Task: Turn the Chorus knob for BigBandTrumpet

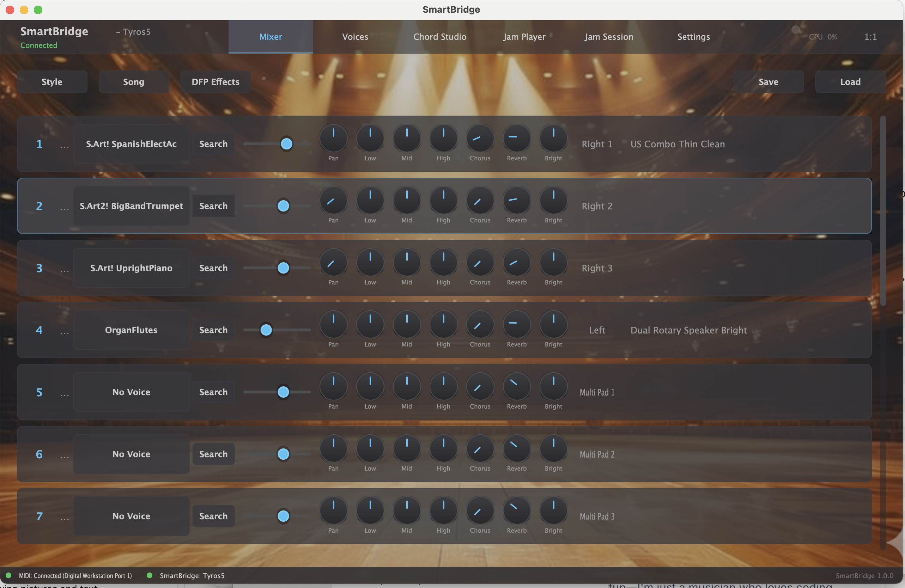Action: (x=480, y=200)
